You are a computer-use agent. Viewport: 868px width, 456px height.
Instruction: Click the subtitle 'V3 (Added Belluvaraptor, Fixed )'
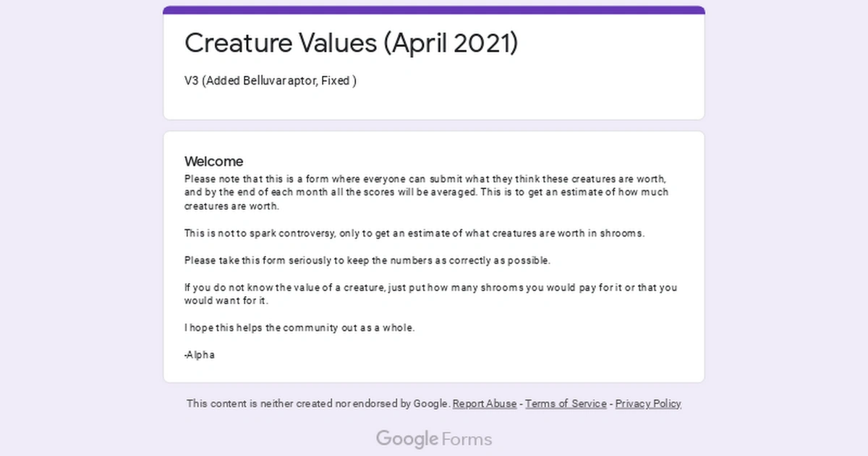coord(271,80)
